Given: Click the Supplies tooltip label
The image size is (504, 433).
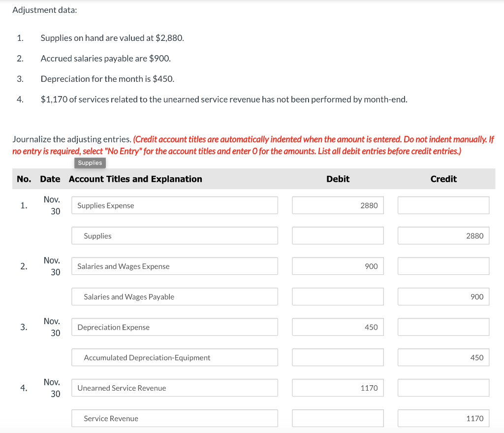Looking at the screenshot, I should [x=90, y=163].
